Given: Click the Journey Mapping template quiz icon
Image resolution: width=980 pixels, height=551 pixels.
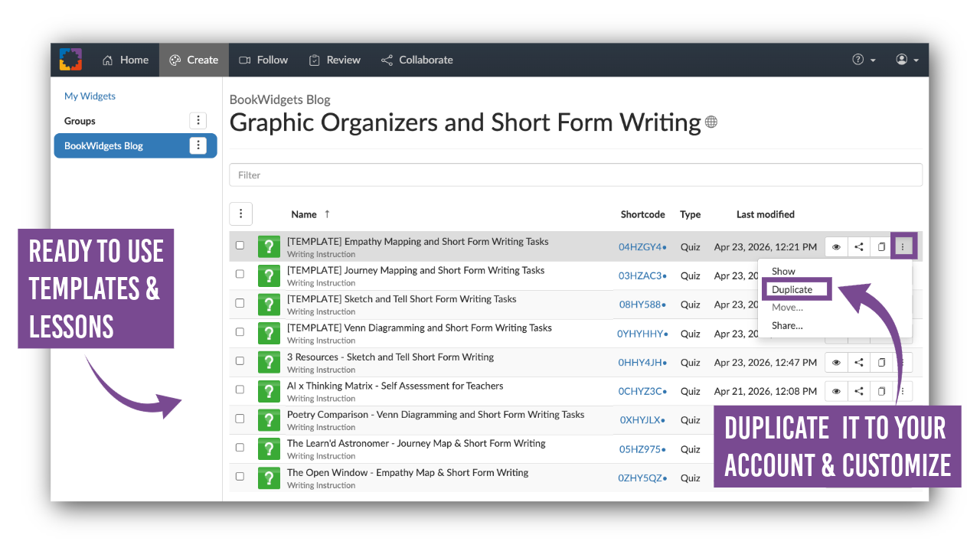Looking at the screenshot, I should [x=269, y=275].
